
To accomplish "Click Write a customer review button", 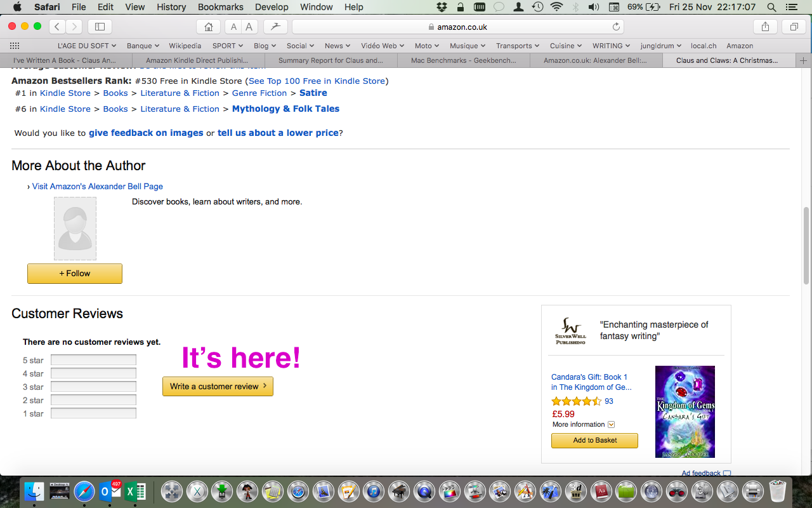I will 218,386.
